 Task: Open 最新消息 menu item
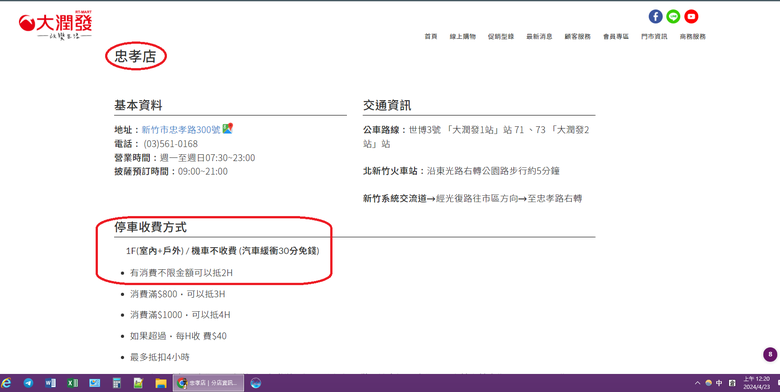click(539, 36)
